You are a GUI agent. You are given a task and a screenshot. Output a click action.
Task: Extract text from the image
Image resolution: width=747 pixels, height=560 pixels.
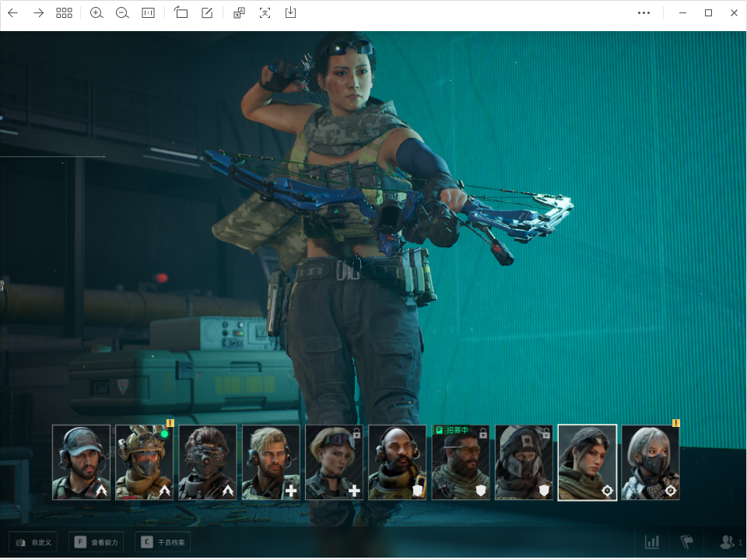(265, 13)
